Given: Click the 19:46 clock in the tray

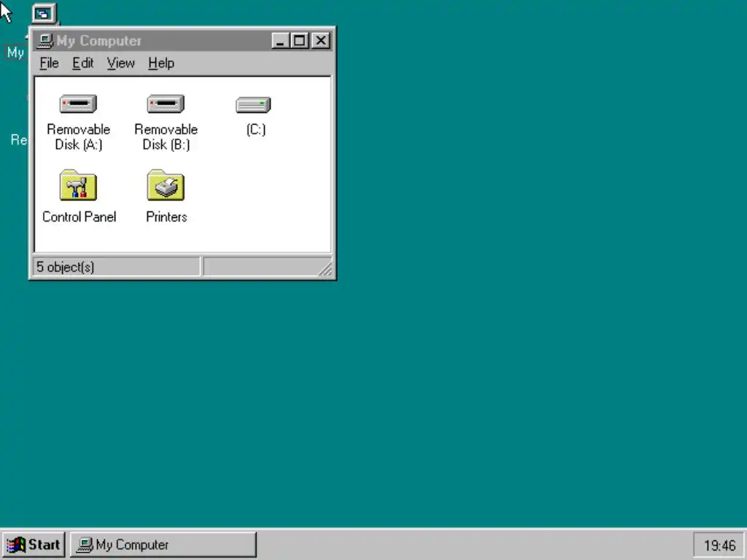Looking at the screenshot, I should (x=719, y=545).
